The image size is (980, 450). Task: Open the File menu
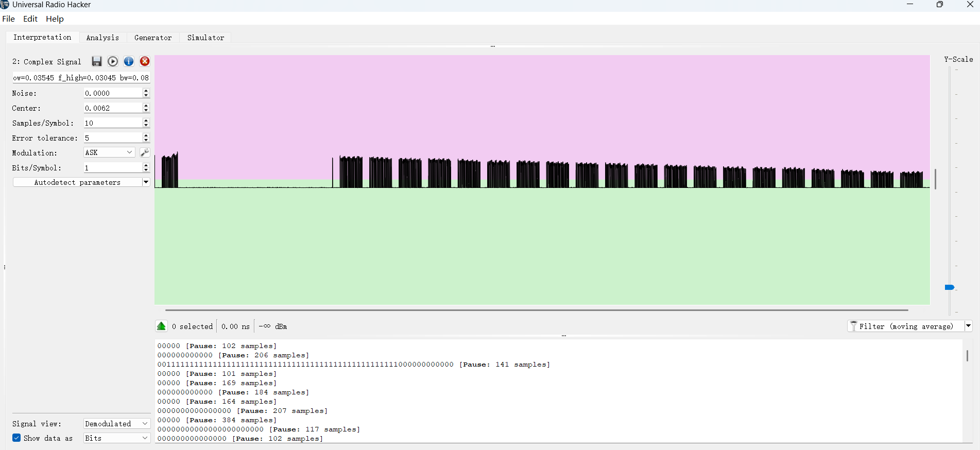point(9,19)
